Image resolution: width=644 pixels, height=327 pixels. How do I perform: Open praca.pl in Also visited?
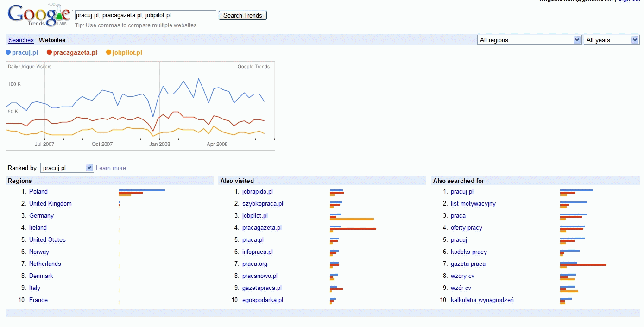click(253, 240)
